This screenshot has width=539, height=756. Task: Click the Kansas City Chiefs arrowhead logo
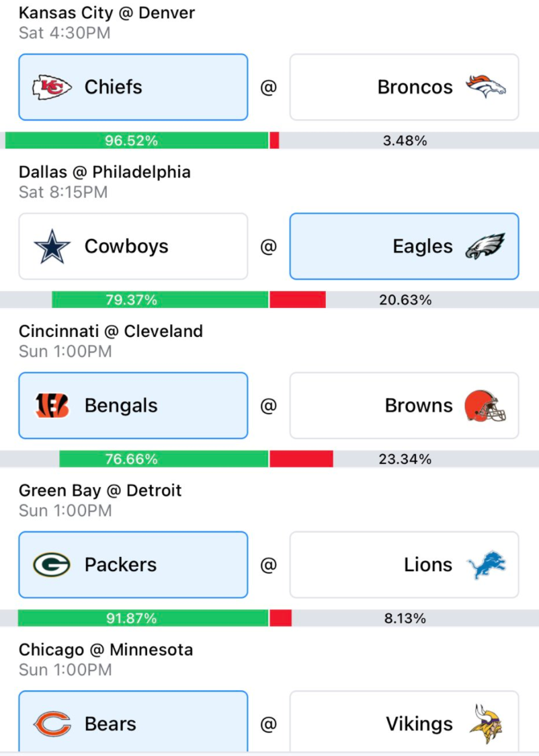pos(52,87)
